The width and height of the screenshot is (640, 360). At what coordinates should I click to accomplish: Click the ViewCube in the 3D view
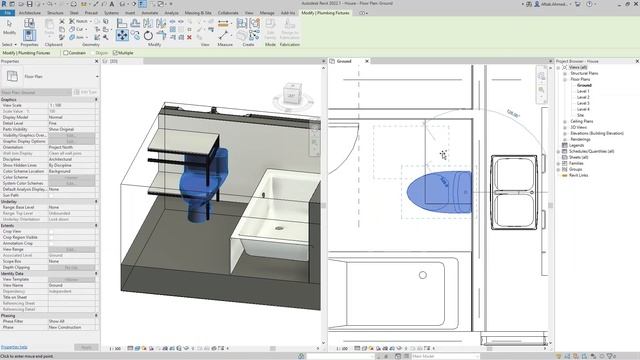[292, 93]
